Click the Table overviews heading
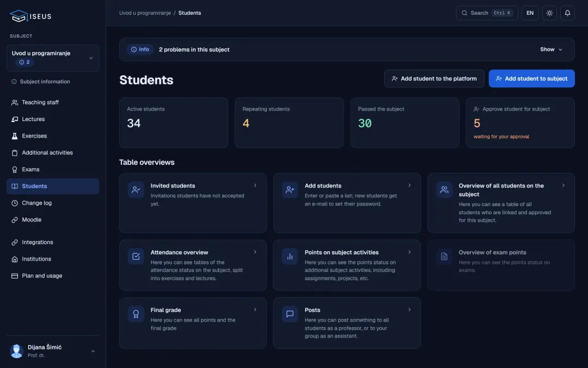Image resolution: width=588 pixels, height=368 pixels. point(146,162)
